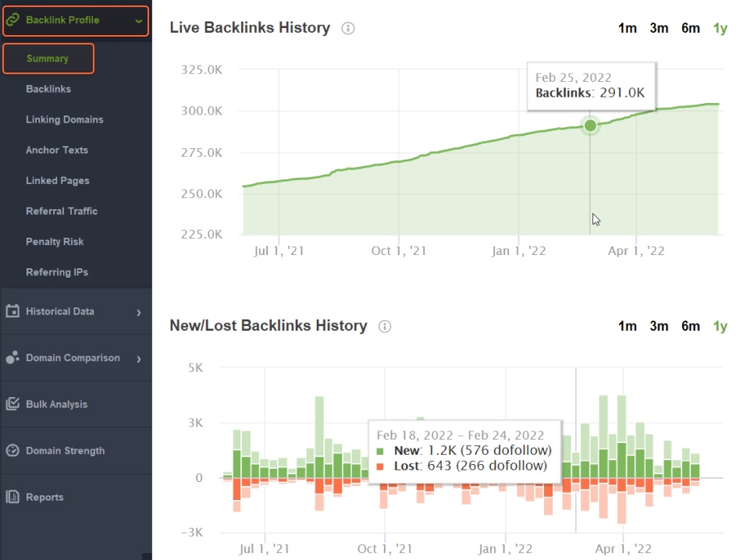Click the New/Lost Backlinks History heading
This screenshot has width=740, height=560.
click(268, 326)
